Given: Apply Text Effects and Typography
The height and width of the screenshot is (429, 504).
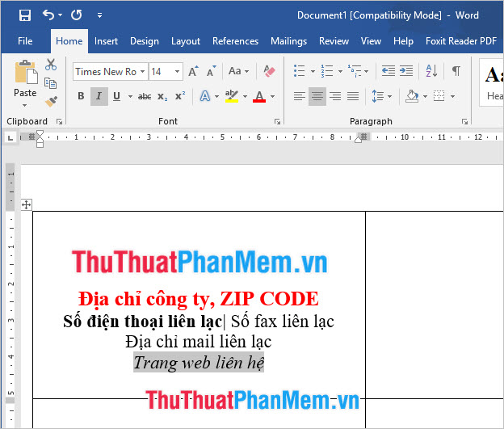Looking at the screenshot, I should pos(205,96).
